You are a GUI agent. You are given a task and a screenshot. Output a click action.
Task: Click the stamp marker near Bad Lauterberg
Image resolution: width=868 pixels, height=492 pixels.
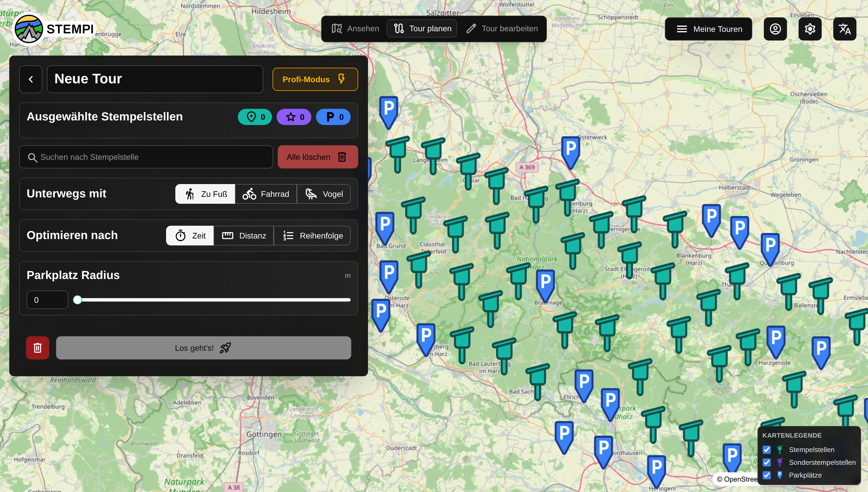point(504,356)
